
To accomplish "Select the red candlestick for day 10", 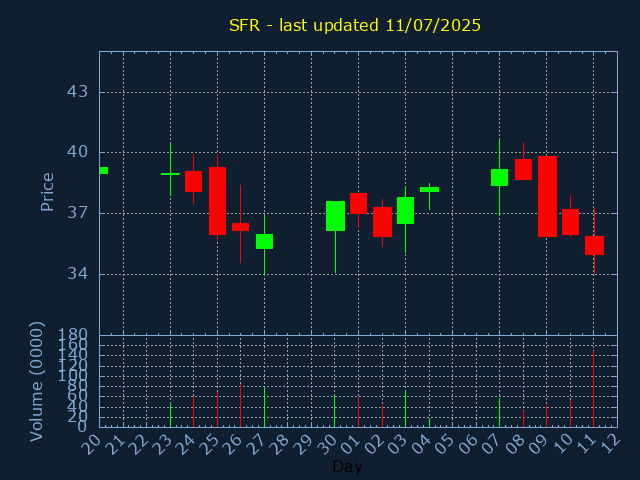I will point(570,222).
